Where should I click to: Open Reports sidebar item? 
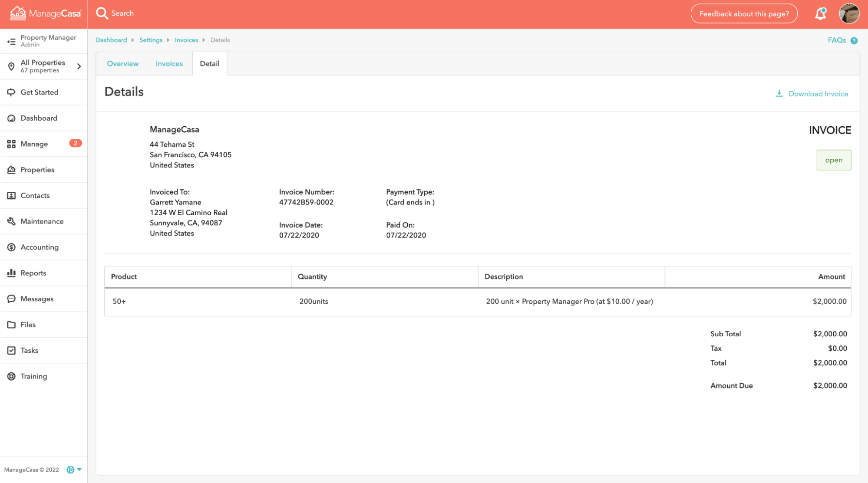pos(43,273)
